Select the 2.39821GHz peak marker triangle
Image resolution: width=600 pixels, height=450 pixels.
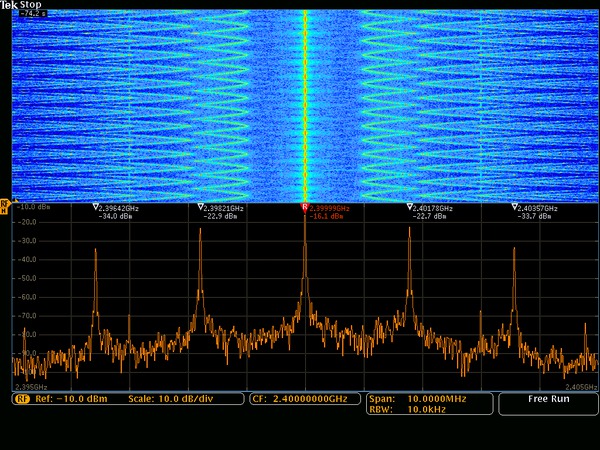pos(201,208)
